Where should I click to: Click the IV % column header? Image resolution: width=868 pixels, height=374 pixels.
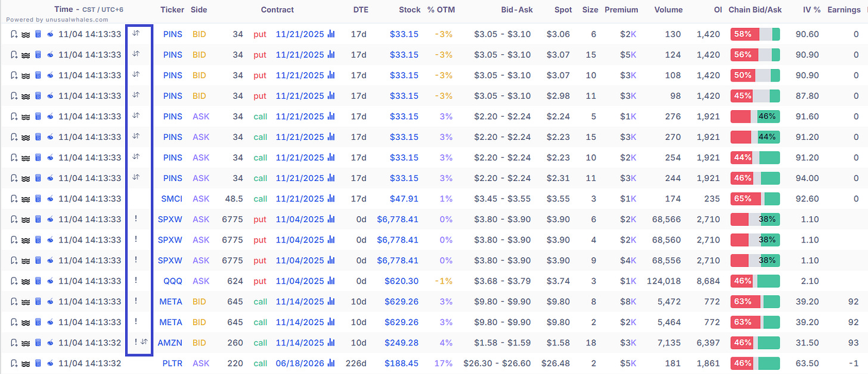pyautogui.click(x=808, y=10)
